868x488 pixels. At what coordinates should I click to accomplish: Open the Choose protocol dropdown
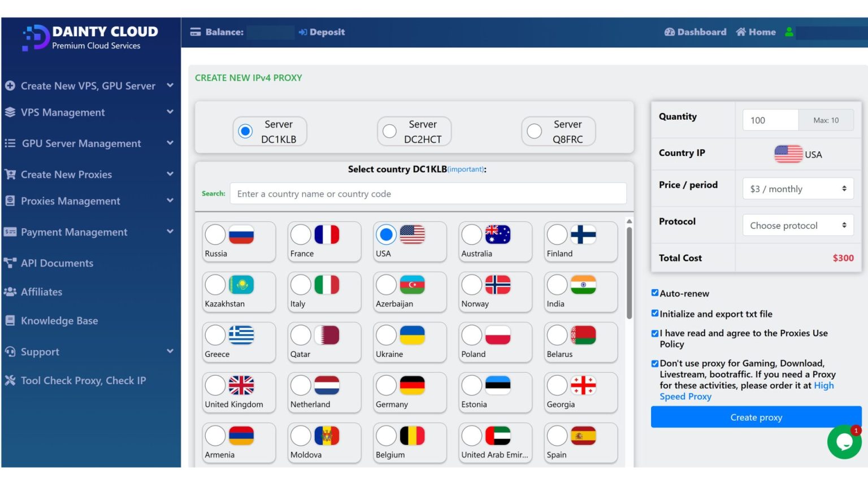click(797, 225)
